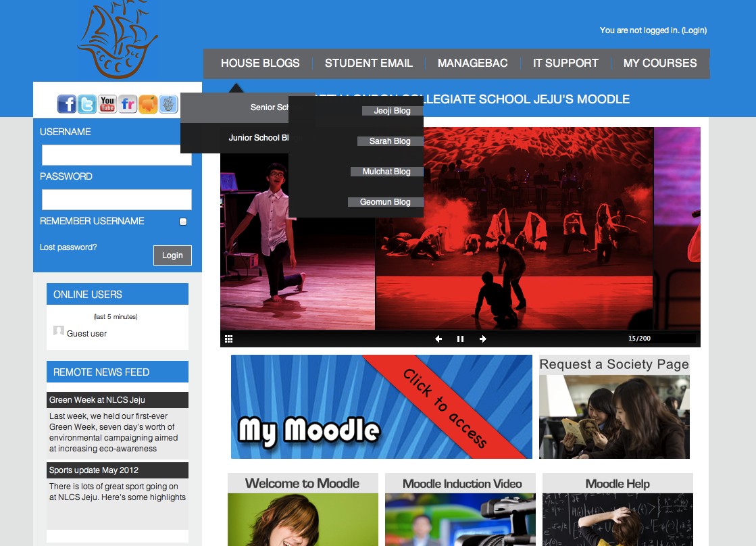Image resolution: width=756 pixels, height=546 pixels.
Task: Advance to next slideshow image
Action: click(482, 339)
